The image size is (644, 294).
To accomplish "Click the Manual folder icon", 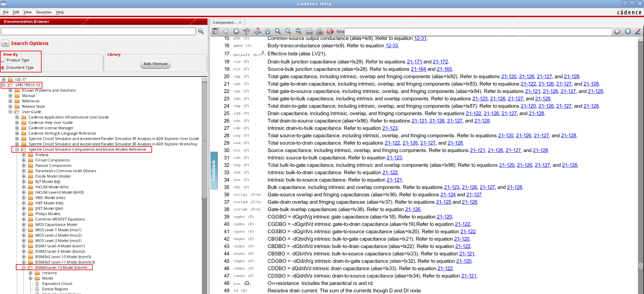I will click(x=17, y=96).
